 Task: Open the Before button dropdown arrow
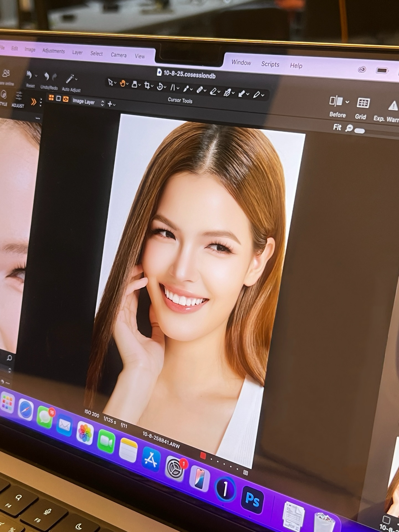coord(347,102)
